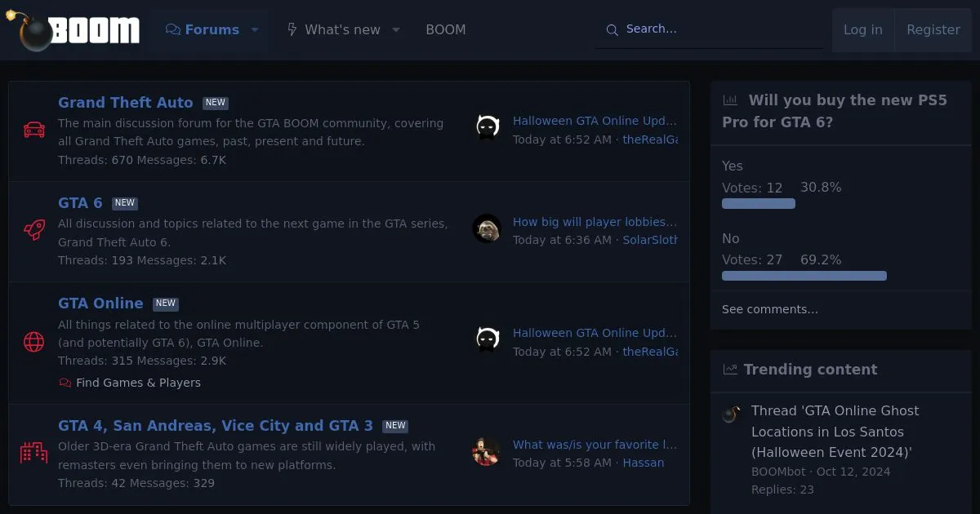Viewport: 980px width, 514px height.
Task: Click 'Today at 6:36 AM' timestamp
Action: click(x=562, y=240)
